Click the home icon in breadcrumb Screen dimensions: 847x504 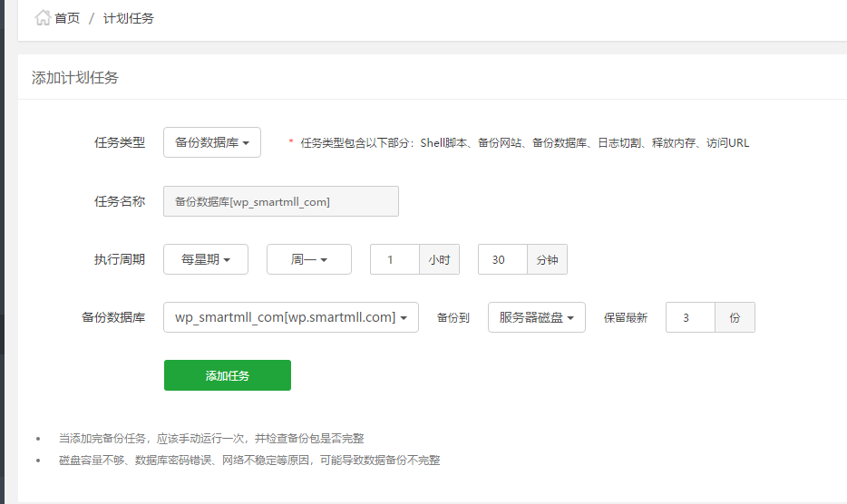click(43, 18)
